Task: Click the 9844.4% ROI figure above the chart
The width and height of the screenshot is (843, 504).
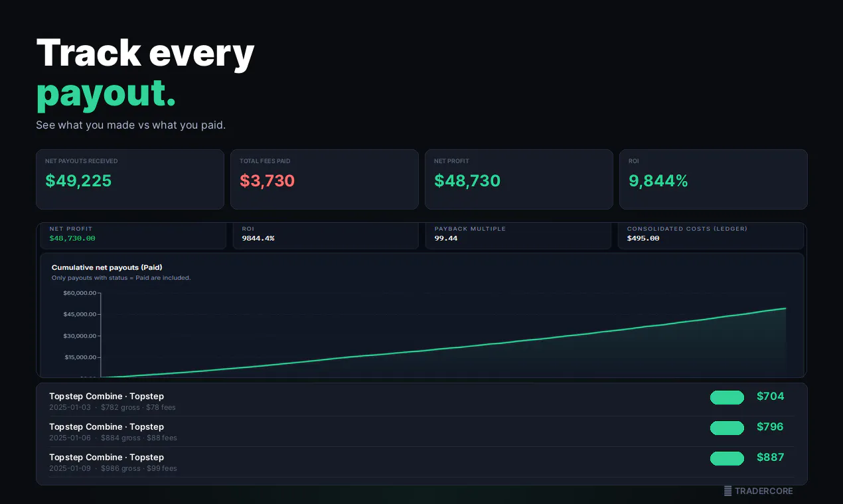Action: coord(258,238)
